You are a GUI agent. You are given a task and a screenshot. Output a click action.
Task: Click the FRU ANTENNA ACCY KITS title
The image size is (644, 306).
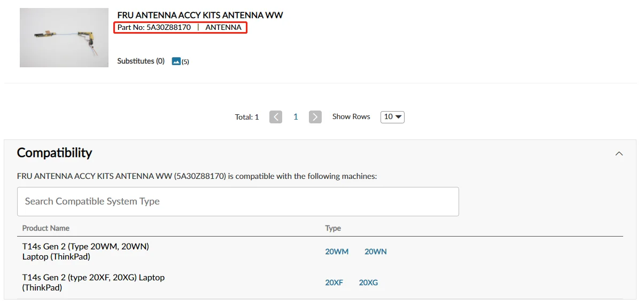coord(200,15)
